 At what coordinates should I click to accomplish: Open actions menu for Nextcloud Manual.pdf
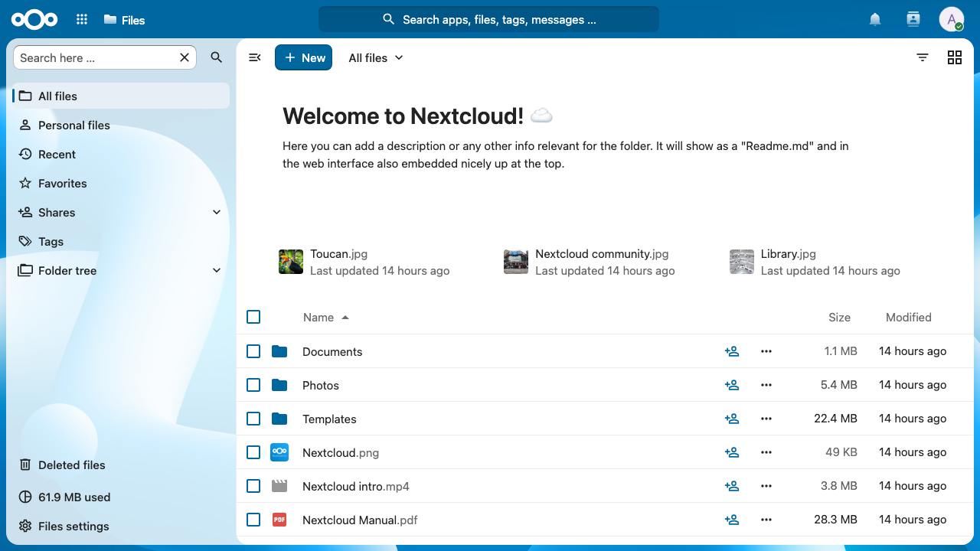point(766,520)
